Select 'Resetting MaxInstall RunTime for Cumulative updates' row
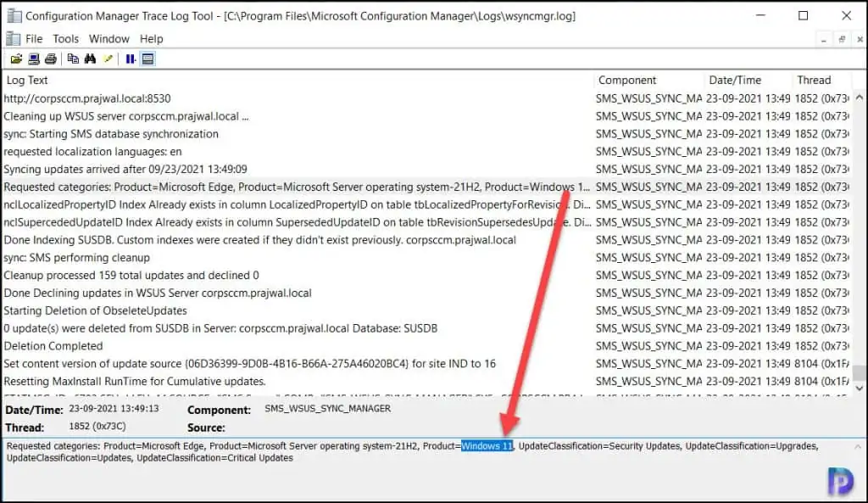This screenshot has width=868, height=503. (x=426, y=382)
